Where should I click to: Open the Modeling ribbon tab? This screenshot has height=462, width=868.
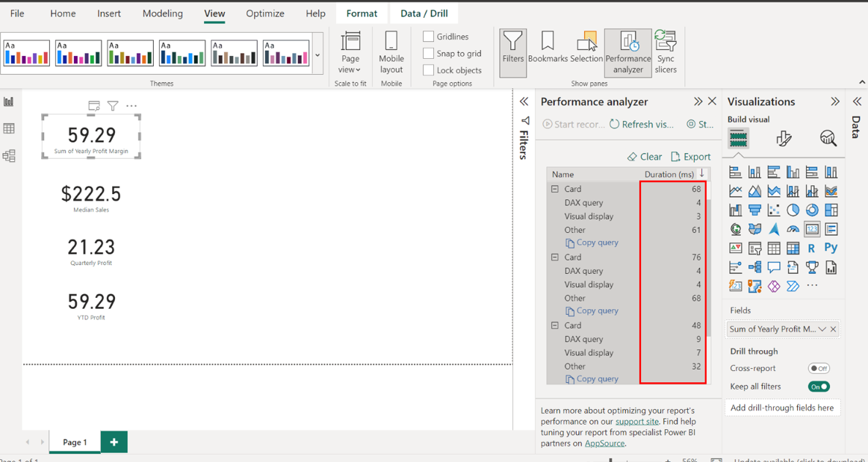(162, 13)
